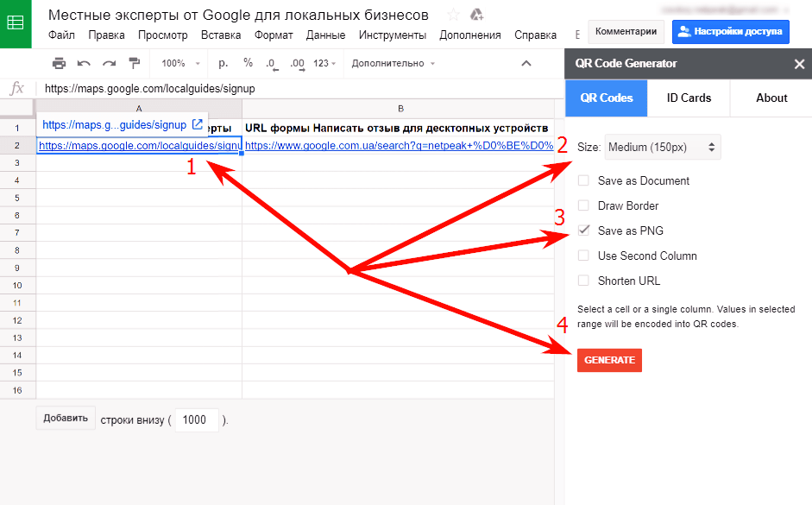
Task: Click the Undo icon
Action: click(82, 63)
